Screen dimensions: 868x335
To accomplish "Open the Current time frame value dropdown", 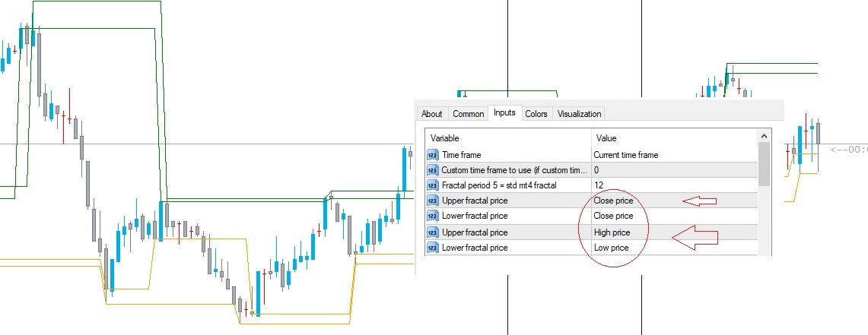I will [x=673, y=155].
